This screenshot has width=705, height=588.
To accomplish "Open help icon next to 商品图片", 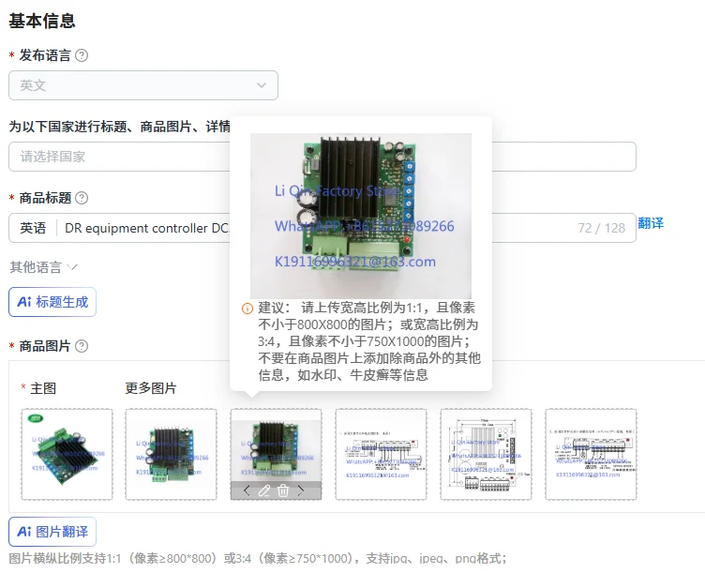I will tap(82, 346).
